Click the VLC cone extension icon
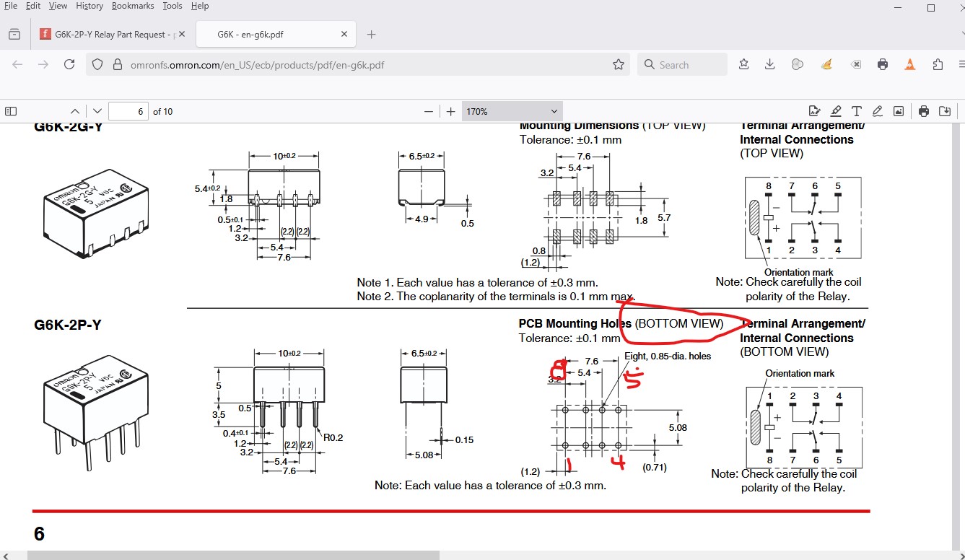This screenshot has height=560, width=965. pos(910,64)
